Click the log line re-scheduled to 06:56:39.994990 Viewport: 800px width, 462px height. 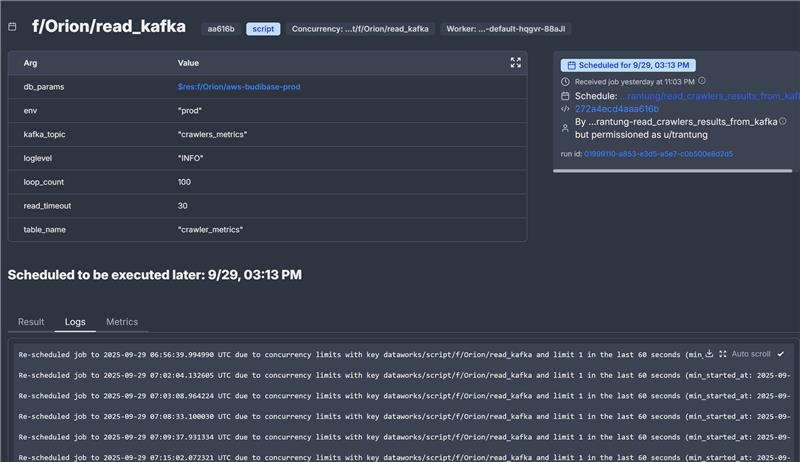click(360, 354)
